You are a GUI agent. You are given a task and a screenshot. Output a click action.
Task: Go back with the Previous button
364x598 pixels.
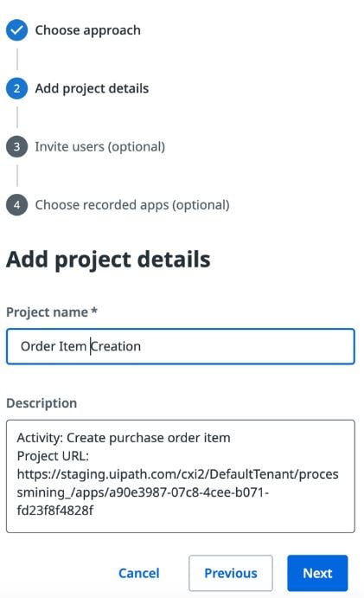231,573
